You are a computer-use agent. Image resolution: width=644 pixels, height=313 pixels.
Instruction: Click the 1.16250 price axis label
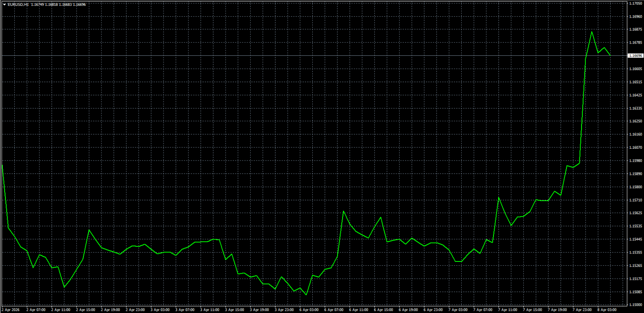pyautogui.click(x=636, y=122)
